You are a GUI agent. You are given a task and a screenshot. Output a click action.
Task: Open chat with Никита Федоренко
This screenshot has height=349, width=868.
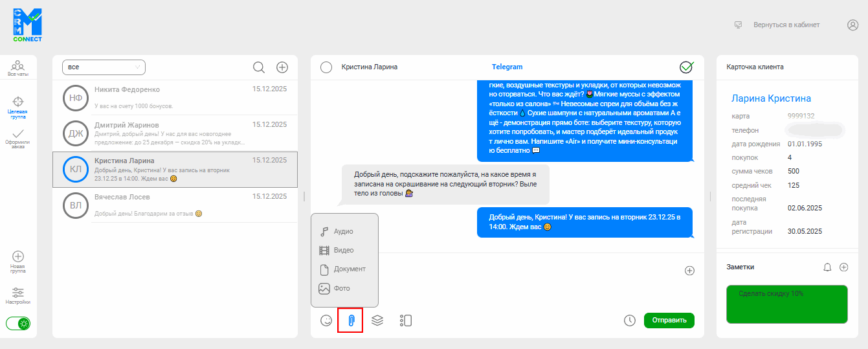175,98
